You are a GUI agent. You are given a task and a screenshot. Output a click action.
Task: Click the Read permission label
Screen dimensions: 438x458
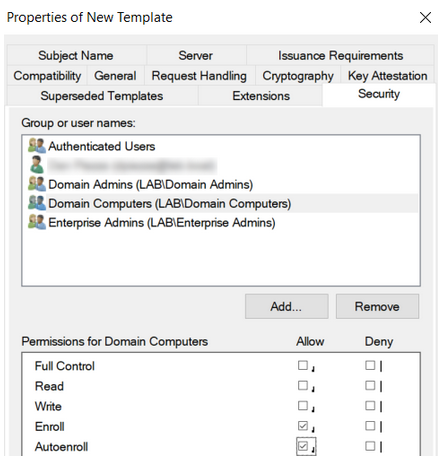point(49,386)
